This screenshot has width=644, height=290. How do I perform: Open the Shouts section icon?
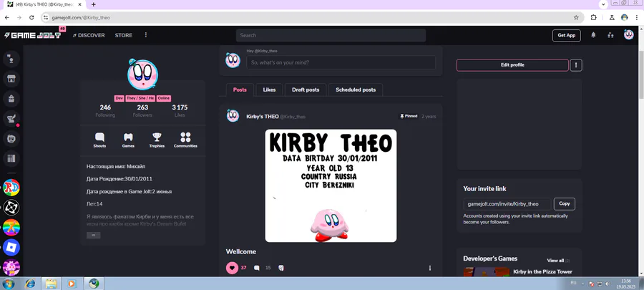pos(99,140)
